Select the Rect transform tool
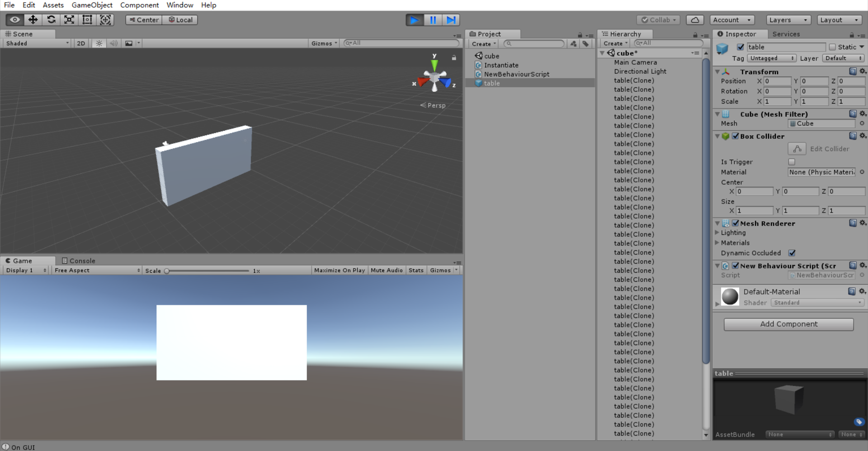Image resolution: width=868 pixels, height=451 pixels. tap(87, 19)
